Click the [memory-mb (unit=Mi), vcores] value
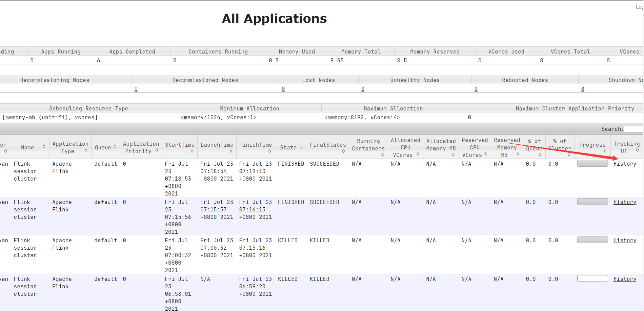Image resolution: width=644 pixels, height=311 pixels. 50,117
